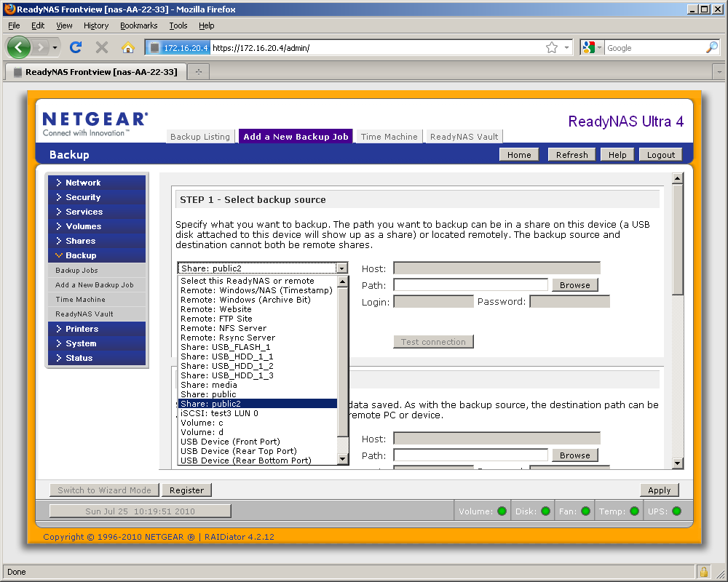Open the list all tabs dropdown

[x=719, y=72]
